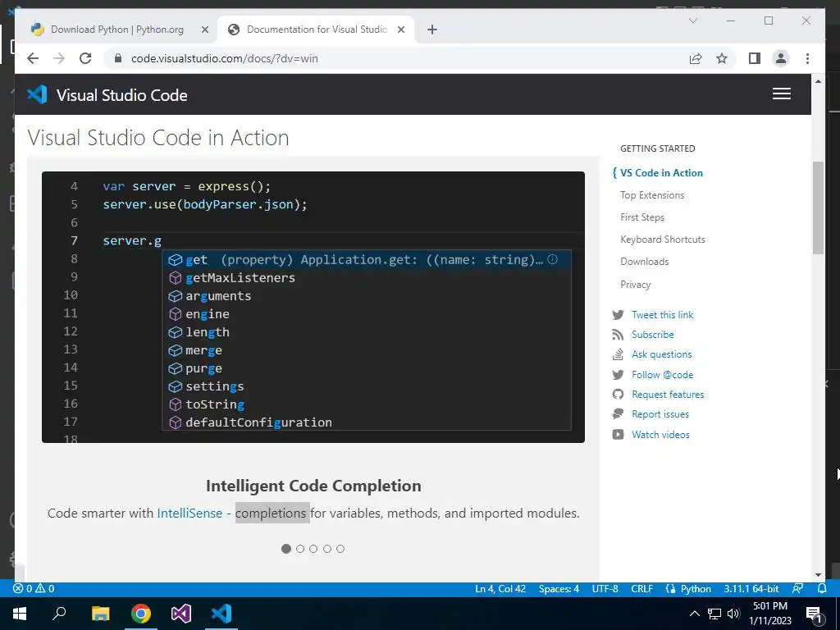This screenshot has width=840, height=630.
Task: Select third carousel dot
Action: [313, 549]
